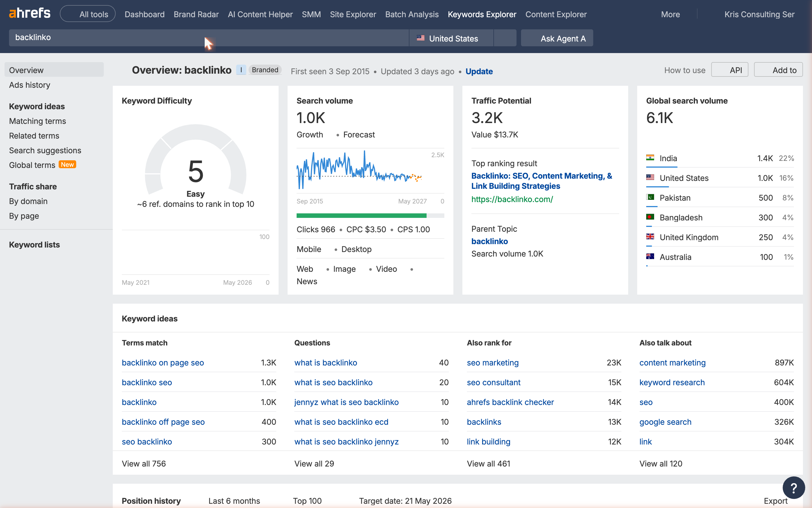Image resolution: width=812 pixels, height=508 pixels.
Task: Toggle the Video search type
Action: click(386, 269)
